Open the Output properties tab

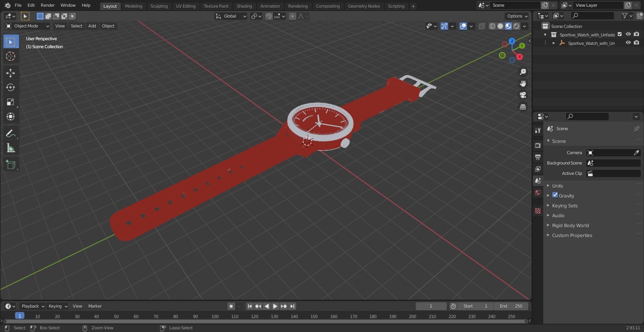(x=538, y=157)
